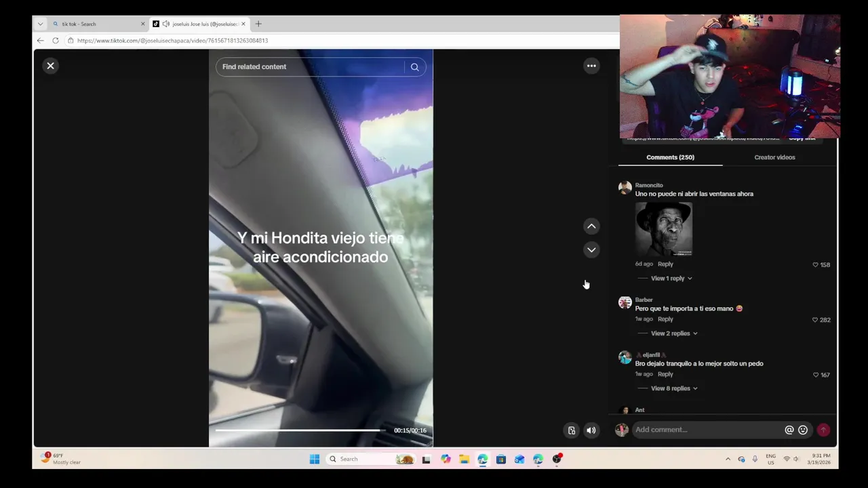The height and width of the screenshot is (488, 868).
Task: Post the comment with the red arrow button
Action: (823, 430)
